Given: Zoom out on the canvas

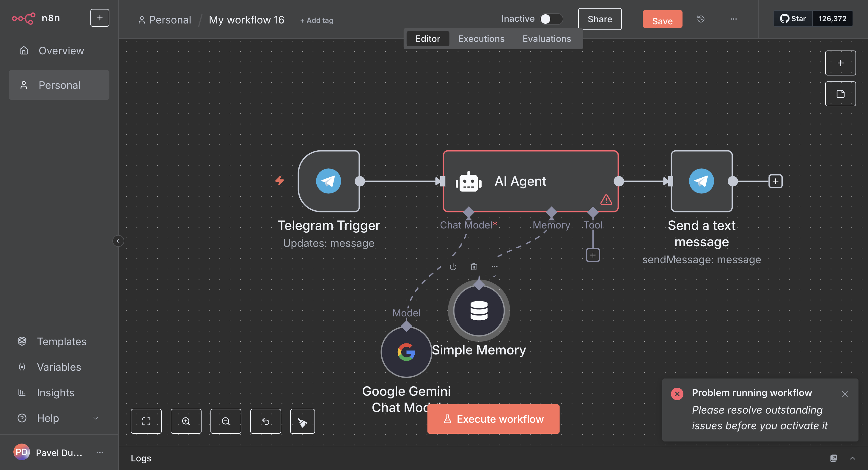Looking at the screenshot, I should coord(225,421).
